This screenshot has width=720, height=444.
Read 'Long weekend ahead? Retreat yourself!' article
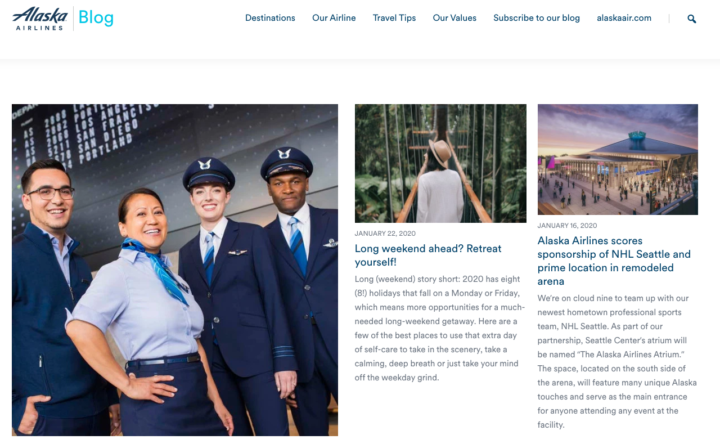[x=428, y=255]
